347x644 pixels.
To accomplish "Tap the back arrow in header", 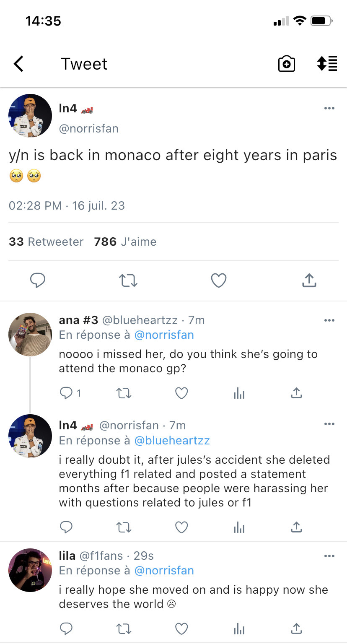I will click(18, 64).
